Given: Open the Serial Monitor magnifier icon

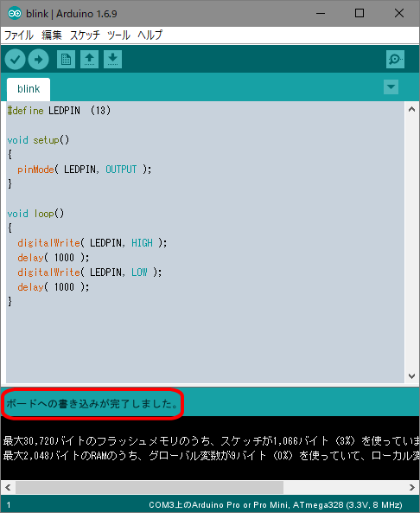Looking at the screenshot, I should coord(395,59).
